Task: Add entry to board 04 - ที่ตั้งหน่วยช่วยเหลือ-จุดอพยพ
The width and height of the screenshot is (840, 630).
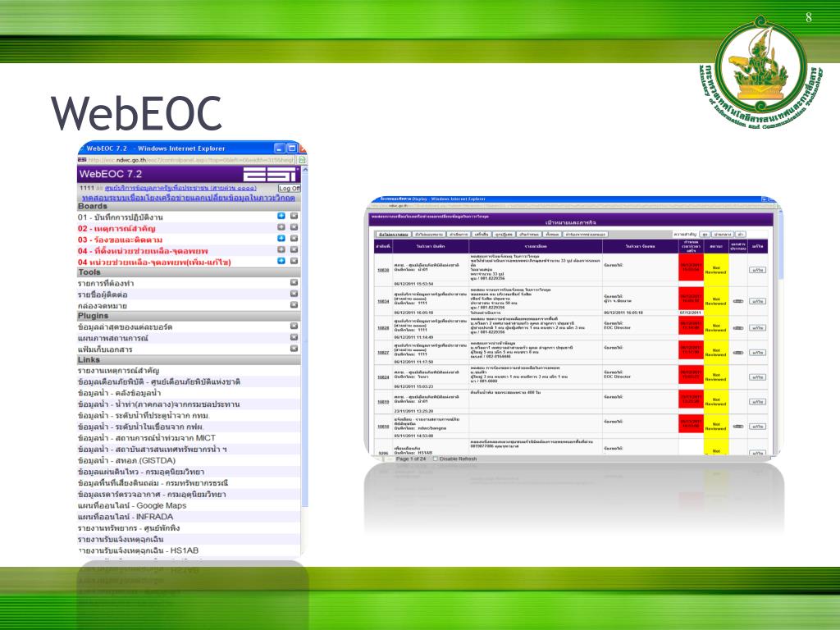Action: pos(281,249)
